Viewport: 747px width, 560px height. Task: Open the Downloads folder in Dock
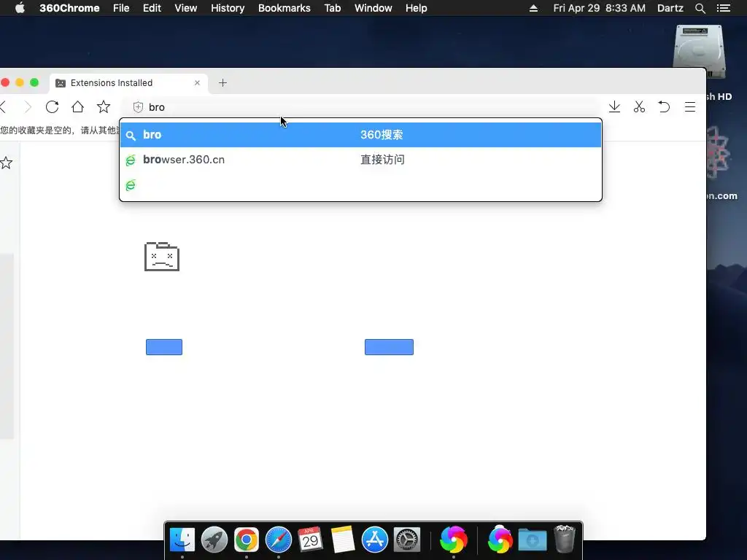pos(533,540)
